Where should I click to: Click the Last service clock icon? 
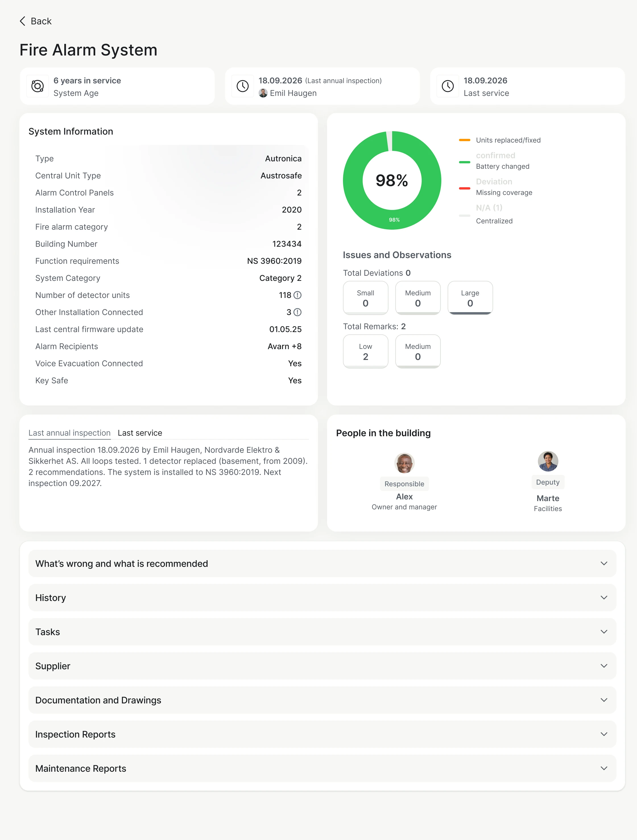[448, 87]
